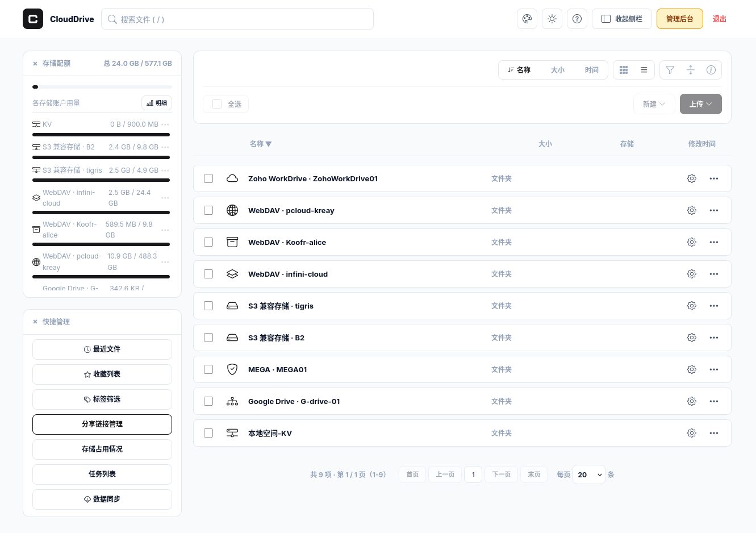Switch to list view layout
This screenshot has width=756, height=533.
pyautogui.click(x=644, y=70)
